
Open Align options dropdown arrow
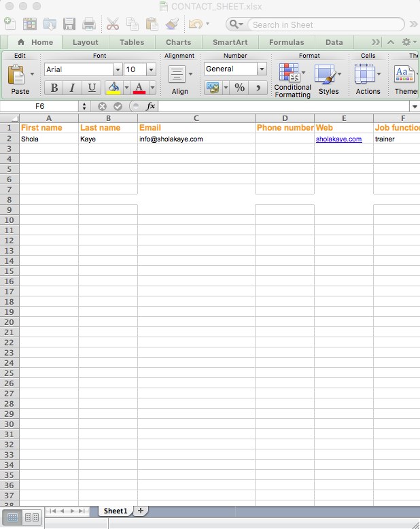click(190, 74)
